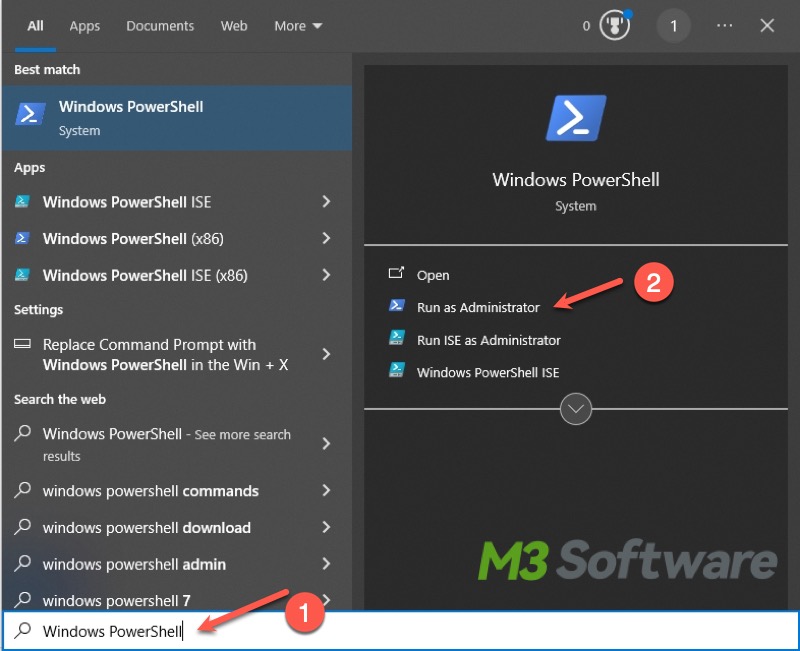Click magnifier icon beside 'windows powershell admin'
800x651 pixels.
(x=22, y=563)
